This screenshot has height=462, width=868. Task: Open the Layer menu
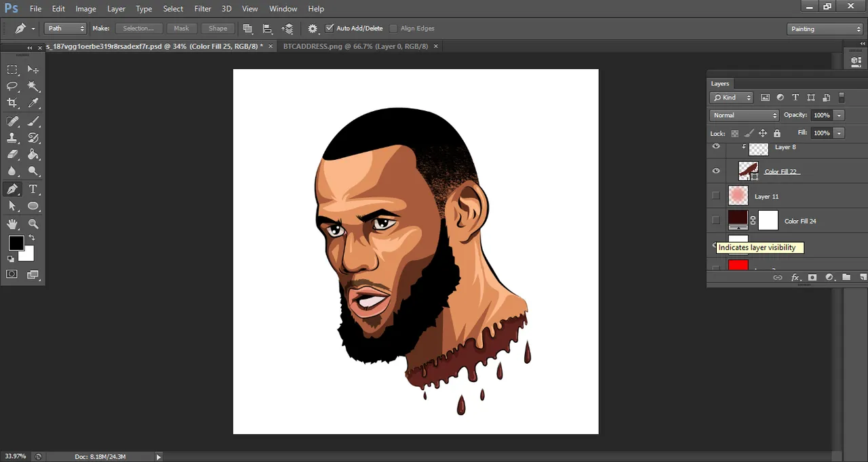pyautogui.click(x=116, y=9)
